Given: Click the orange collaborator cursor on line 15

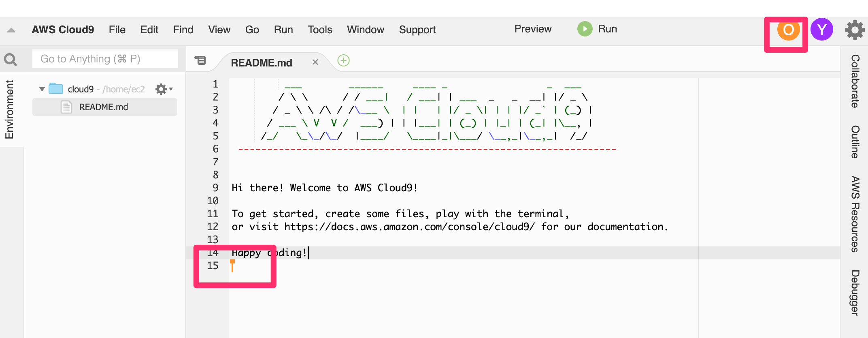Looking at the screenshot, I should point(232,265).
